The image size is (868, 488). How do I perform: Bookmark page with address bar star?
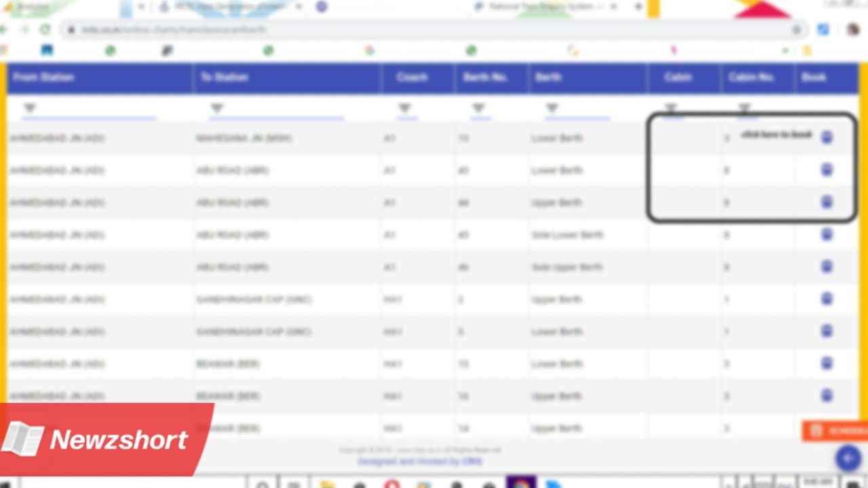797,30
